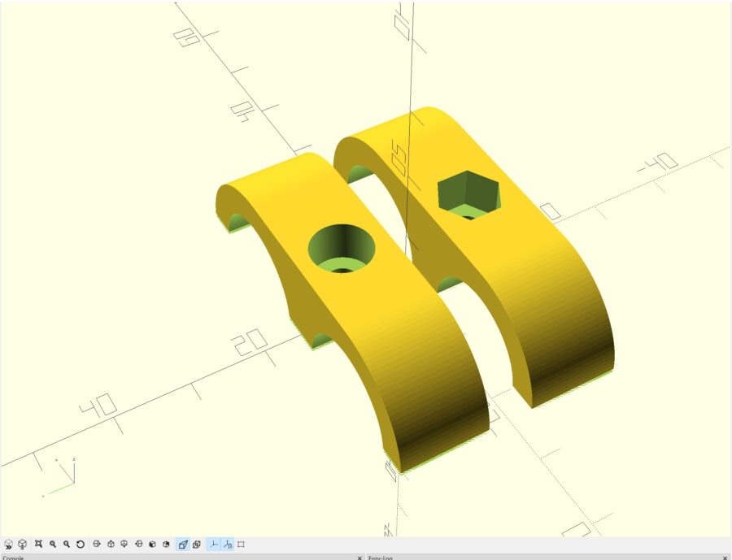Close the Console panel

click(x=359, y=558)
